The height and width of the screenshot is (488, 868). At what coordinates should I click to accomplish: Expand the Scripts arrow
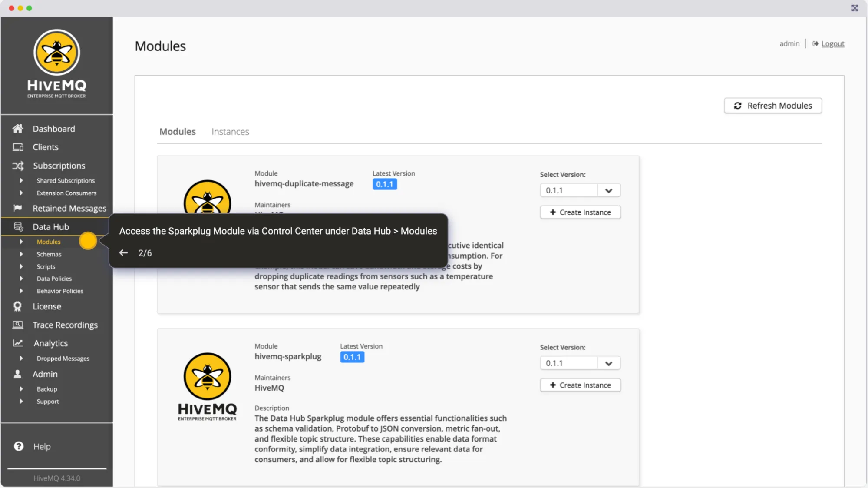(x=21, y=266)
